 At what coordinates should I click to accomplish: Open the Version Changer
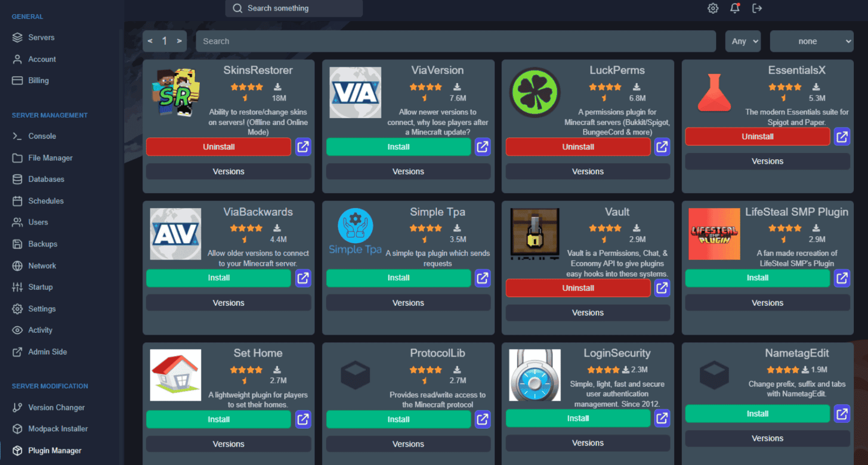pyautogui.click(x=56, y=407)
